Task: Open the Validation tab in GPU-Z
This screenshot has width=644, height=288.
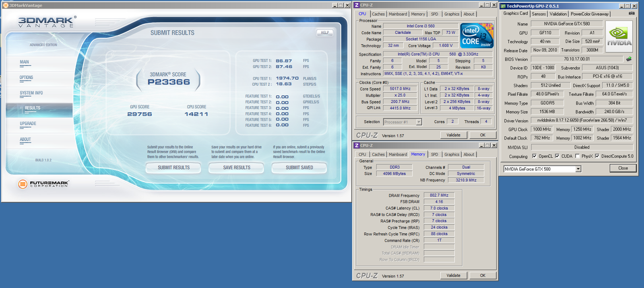Action: click(558, 14)
